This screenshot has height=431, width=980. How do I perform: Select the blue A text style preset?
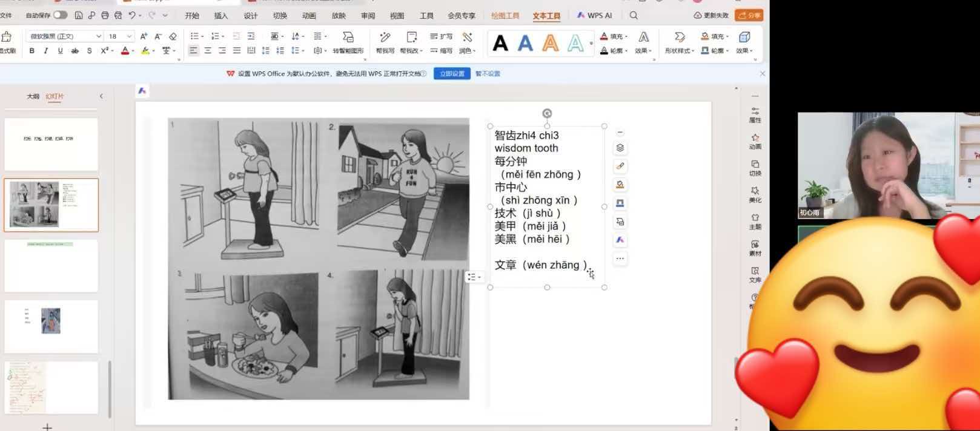(525, 43)
